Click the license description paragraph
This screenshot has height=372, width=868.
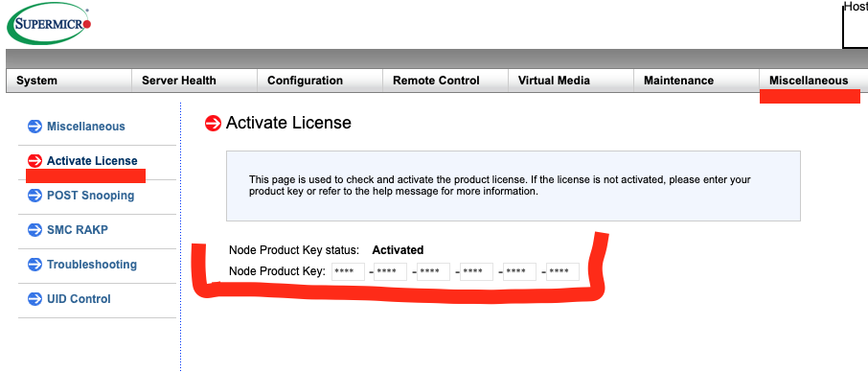500,186
